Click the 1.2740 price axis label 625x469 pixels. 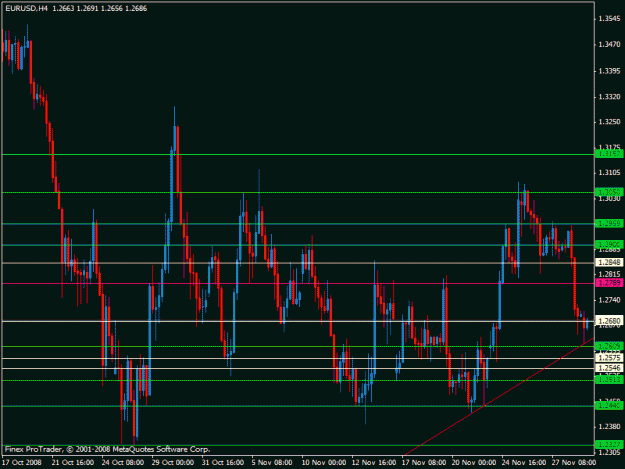pos(609,300)
